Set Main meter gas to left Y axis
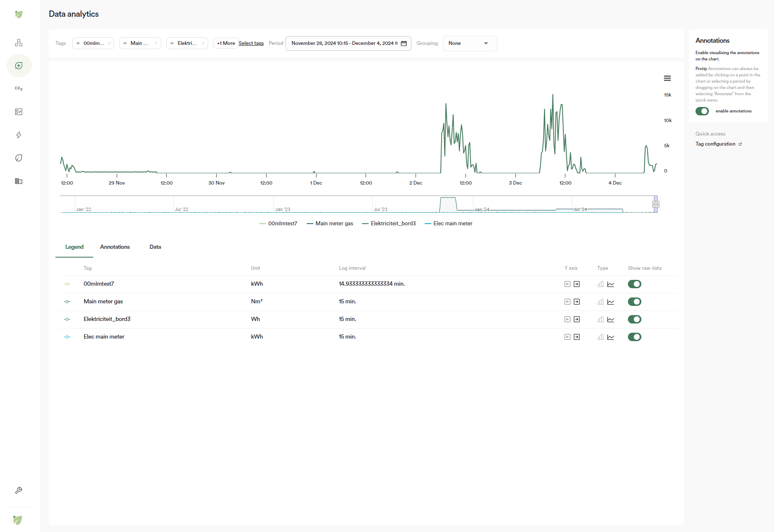 click(567, 302)
